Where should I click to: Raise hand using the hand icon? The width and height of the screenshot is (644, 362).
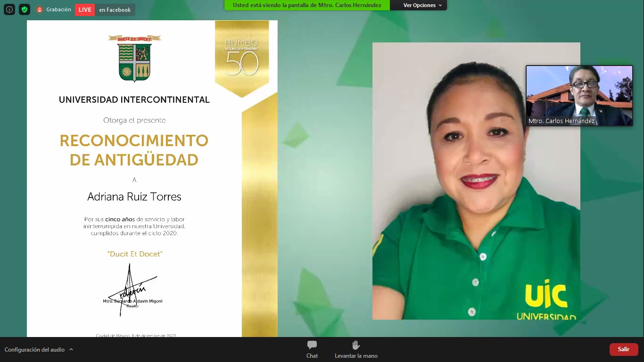coord(356,345)
